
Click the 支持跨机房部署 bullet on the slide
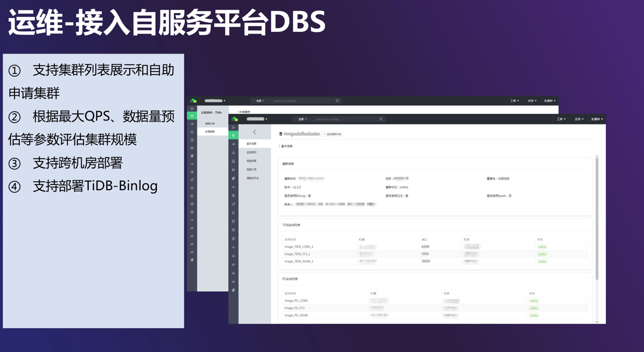[77, 163]
